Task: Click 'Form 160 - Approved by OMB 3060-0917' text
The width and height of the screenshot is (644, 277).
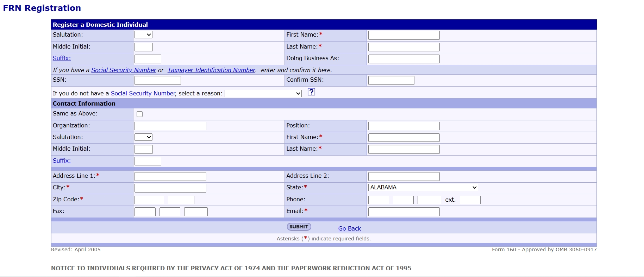Action: pos(544,250)
